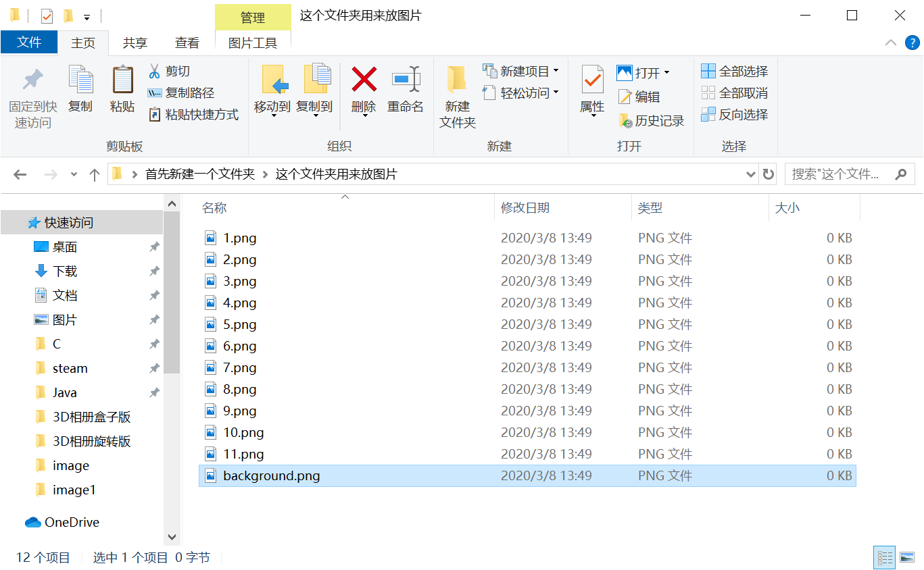Open the File (文件) menu
The width and height of the screenshot is (924, 570).
[29, 42]
